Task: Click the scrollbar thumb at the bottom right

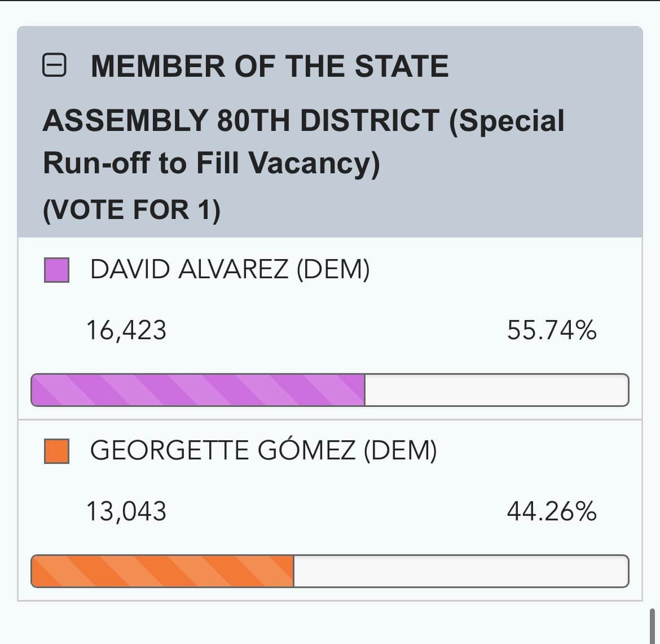Action: [653, 625]
